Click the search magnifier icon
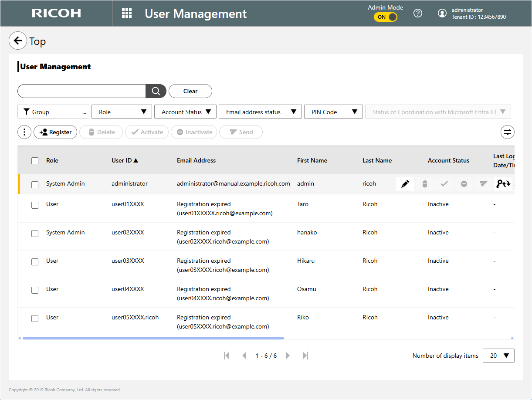The image size is (532, 400). tap(156, 91)
